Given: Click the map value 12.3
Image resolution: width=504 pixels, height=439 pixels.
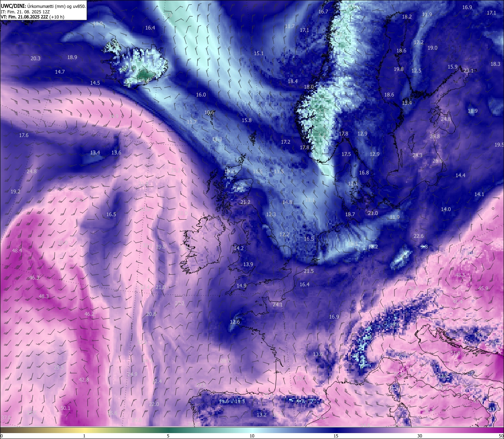Looking at the screenshot, I should coord(271,214).
